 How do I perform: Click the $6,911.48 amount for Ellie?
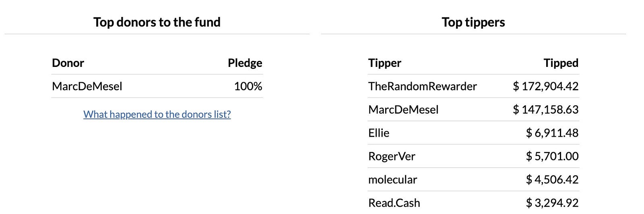(552, 133)
